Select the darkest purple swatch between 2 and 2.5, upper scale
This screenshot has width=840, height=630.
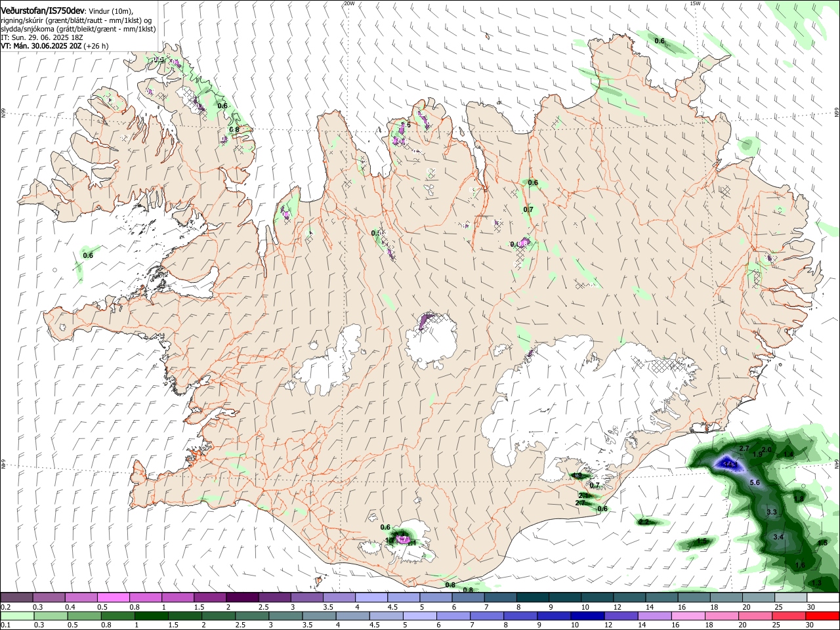[x=241, y=597]
